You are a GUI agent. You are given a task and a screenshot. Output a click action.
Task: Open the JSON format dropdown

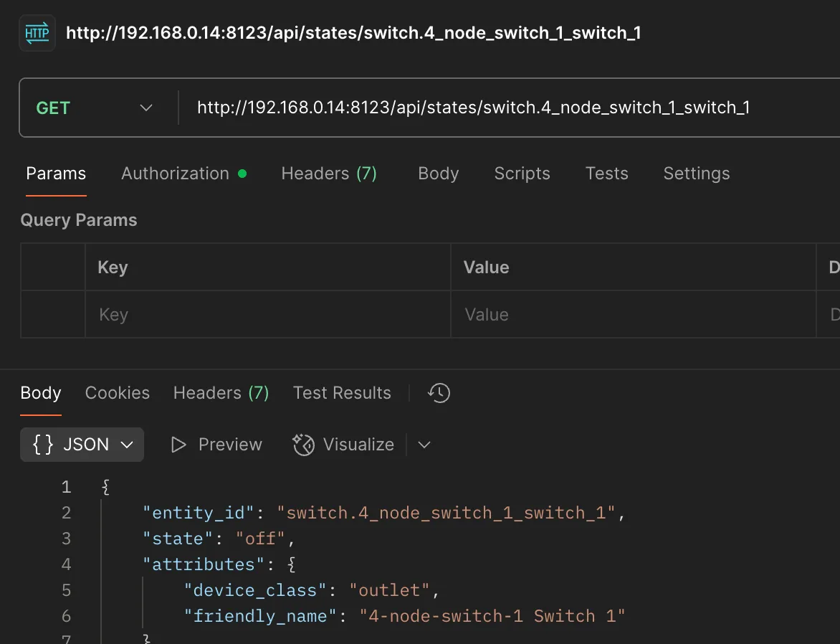click(82, 445)
